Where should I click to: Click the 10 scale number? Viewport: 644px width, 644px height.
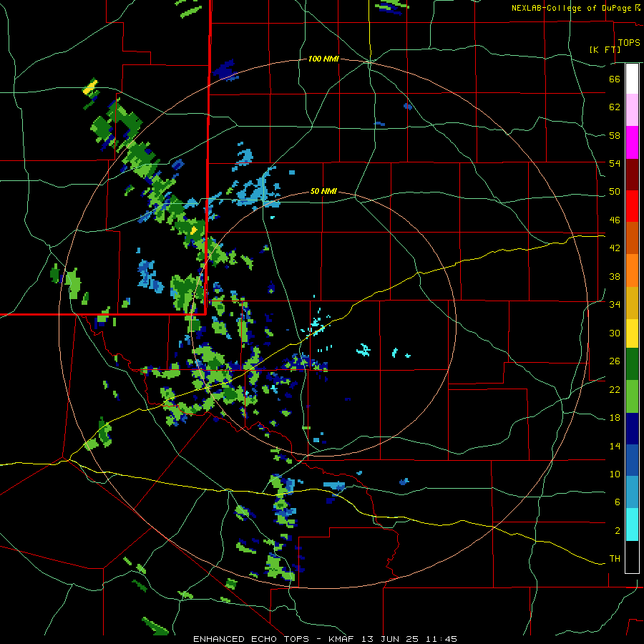(615, 474)
